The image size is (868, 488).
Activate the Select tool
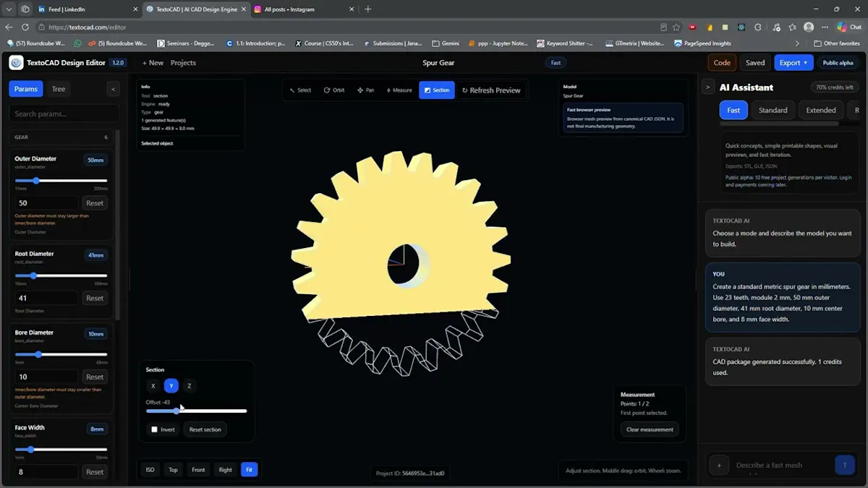click(x=300, y=90)
